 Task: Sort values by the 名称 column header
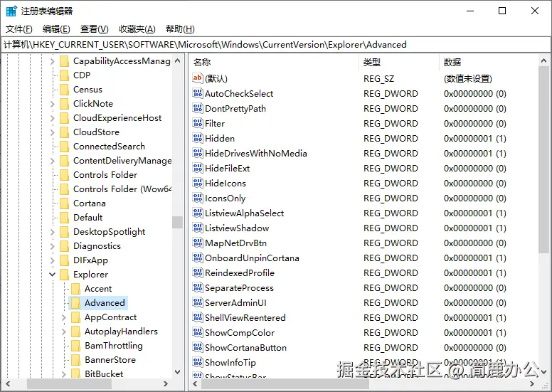[274, 62]
